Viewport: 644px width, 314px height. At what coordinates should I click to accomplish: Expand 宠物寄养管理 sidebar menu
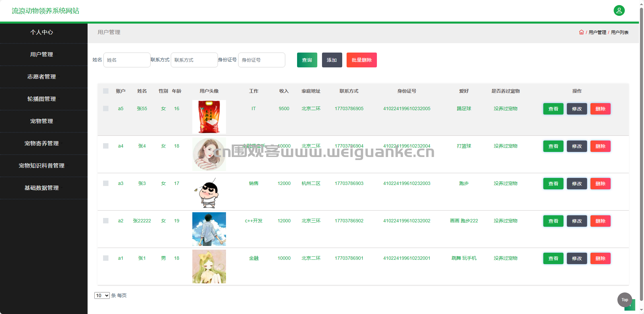click(x=44, y=144)
